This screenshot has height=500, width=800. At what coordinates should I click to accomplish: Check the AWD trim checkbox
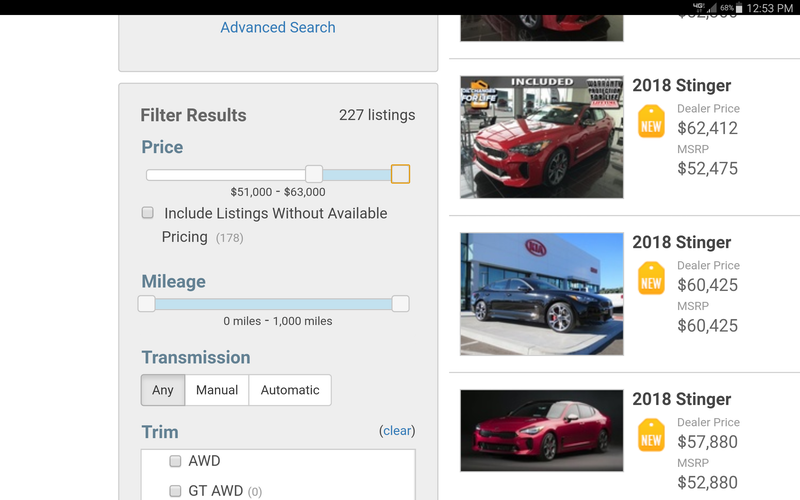[175, 461]
